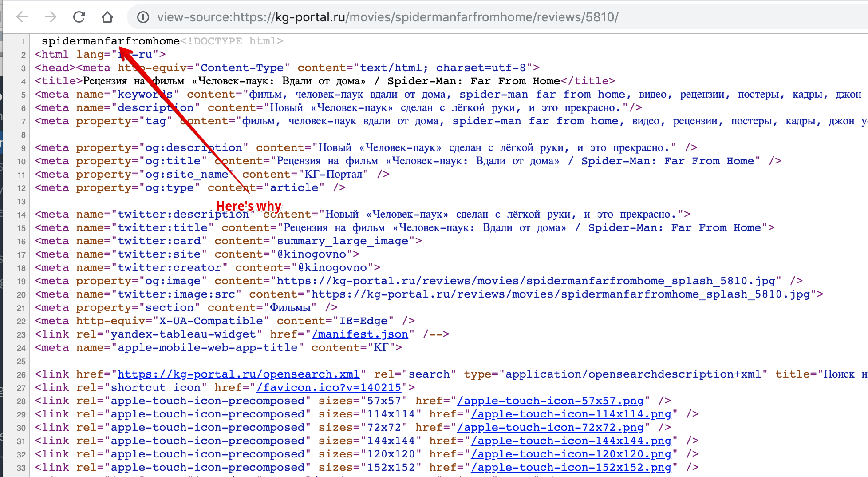Screen dimensions: 868x477
Task: Click the 'keywords' meta name on line 5
Action: pos(145,94)
